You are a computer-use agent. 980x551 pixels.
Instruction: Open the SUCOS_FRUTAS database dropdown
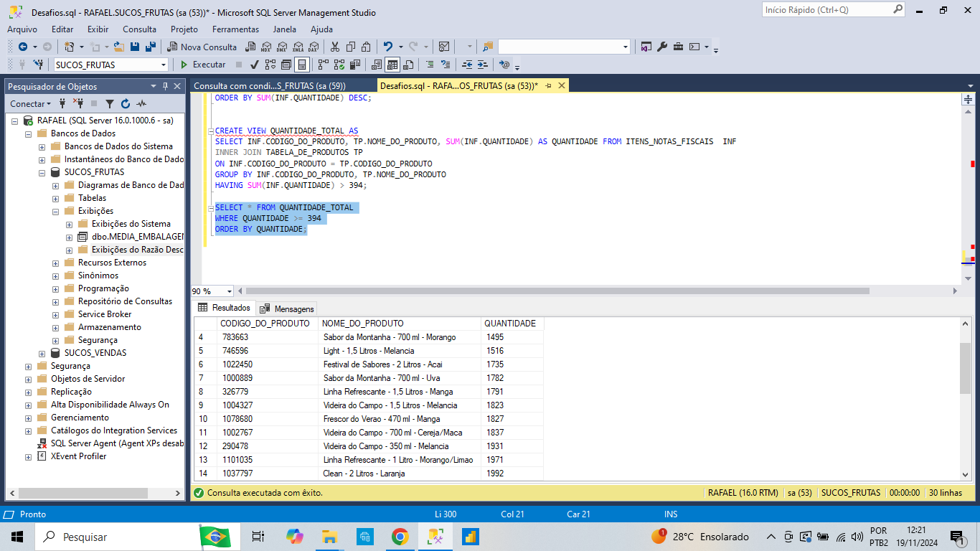click(164, 65)
